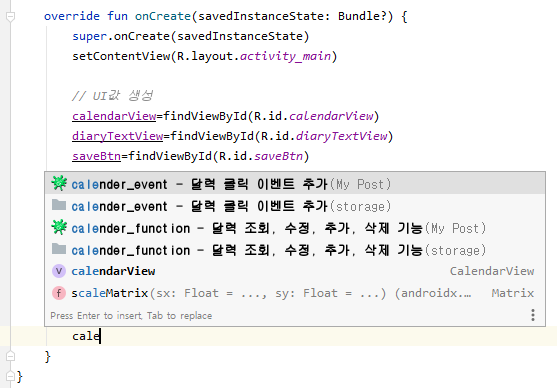Click R.id.calendarView resource reference
Image resolution: width=558 pixels, height=389 pixels.
click(314, 116)
